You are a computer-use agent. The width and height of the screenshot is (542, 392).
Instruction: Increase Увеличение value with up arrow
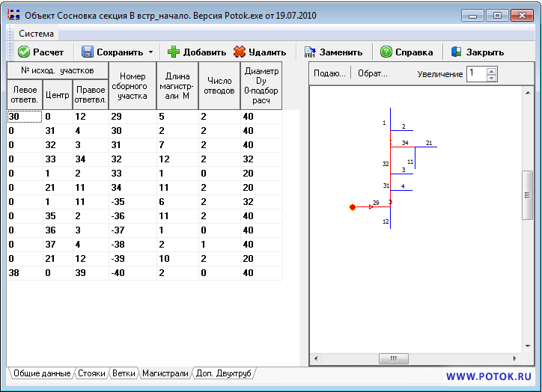pyautogui.click(x=492, y=70)
